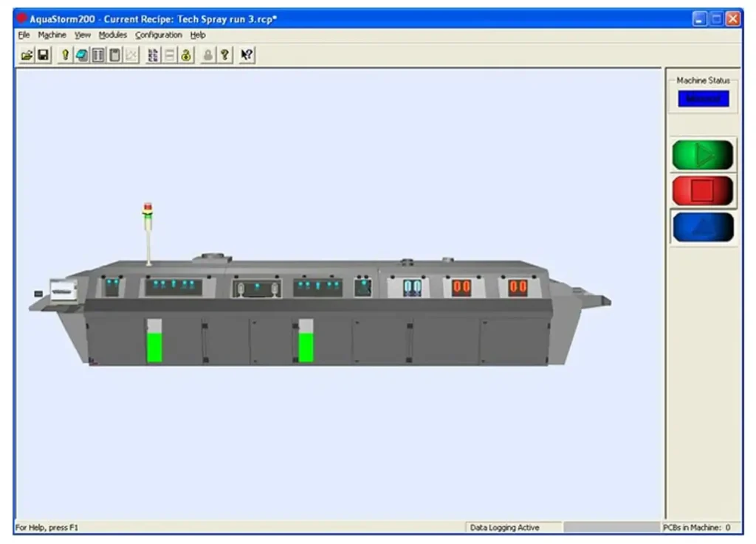756x544 pixels.
Task: Open the Help menu
Action: [198, 35]
